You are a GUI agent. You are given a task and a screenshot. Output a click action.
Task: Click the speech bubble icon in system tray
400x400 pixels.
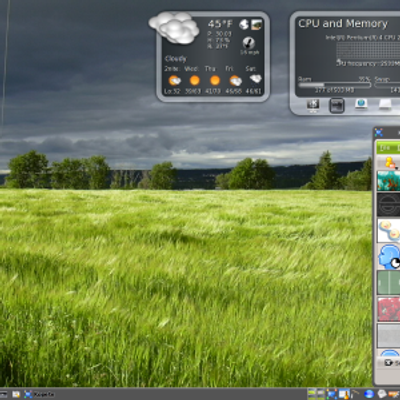382,394
